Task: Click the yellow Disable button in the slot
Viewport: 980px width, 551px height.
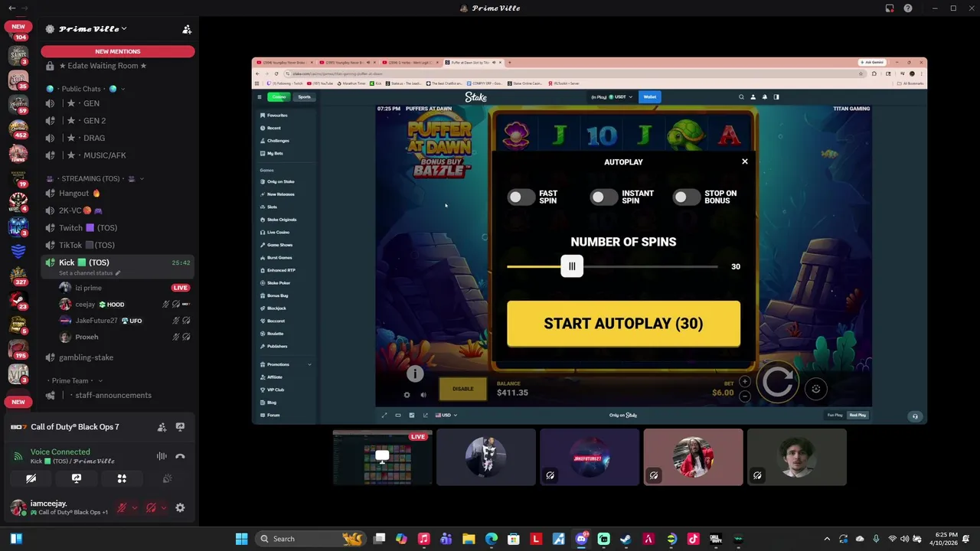Action: 462,389
